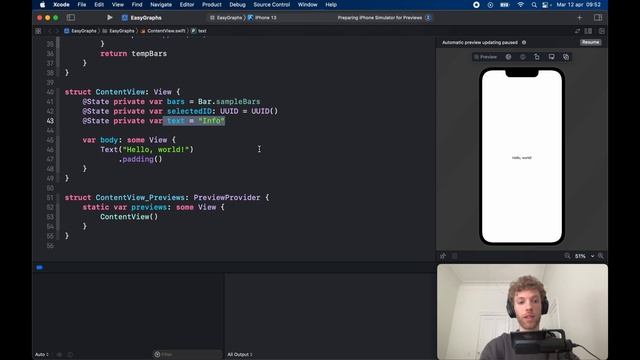Rotate the preview device orientation

click(537, 57)
